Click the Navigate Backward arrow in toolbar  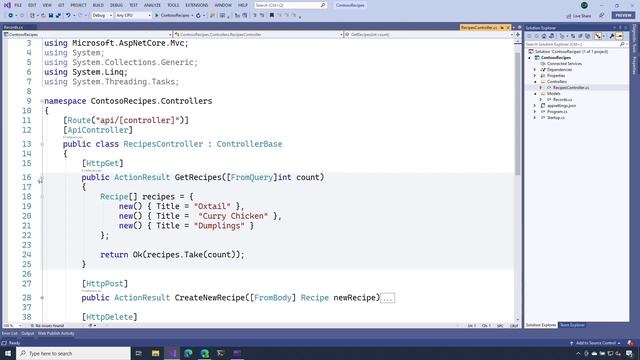[x=11, y=16]
